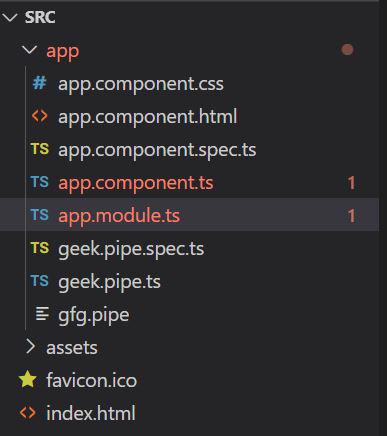Click the CSS hash icon beside app.component.css
The width and height of the screenshot is (387, 436).
(39, 83)
